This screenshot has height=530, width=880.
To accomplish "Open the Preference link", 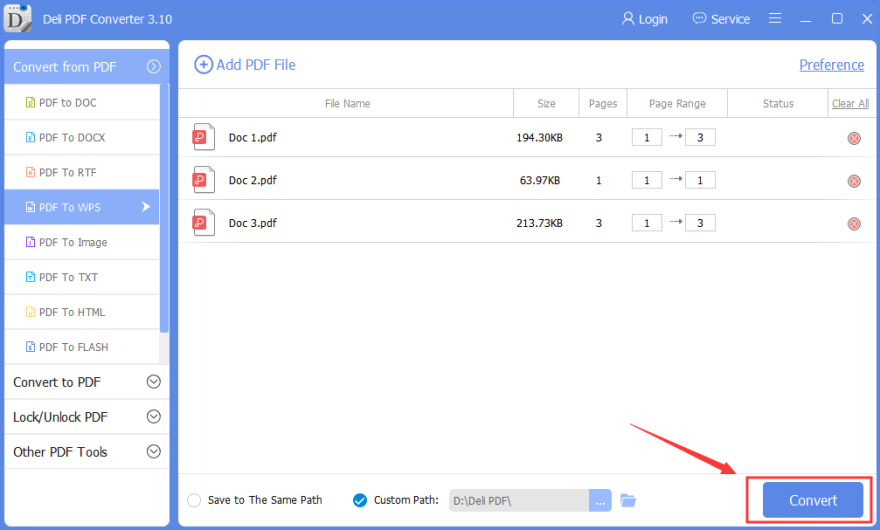I will click(x=832, y=65).
